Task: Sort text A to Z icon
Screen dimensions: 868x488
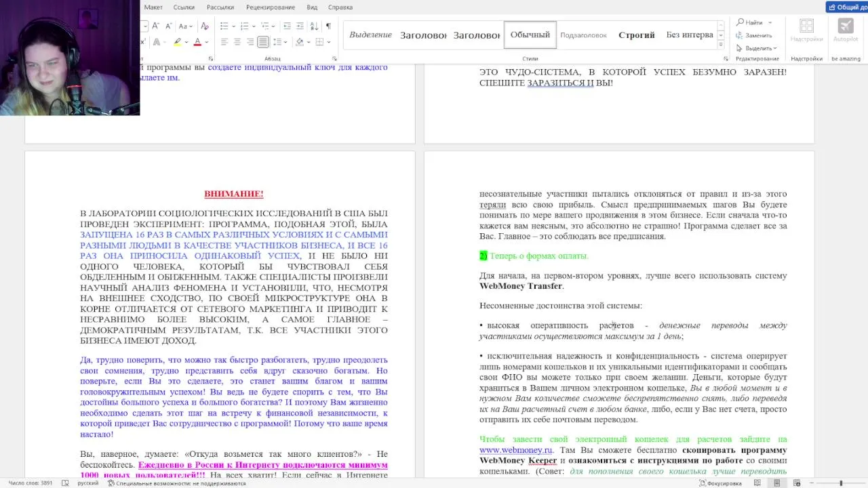Action: point(315,26)
